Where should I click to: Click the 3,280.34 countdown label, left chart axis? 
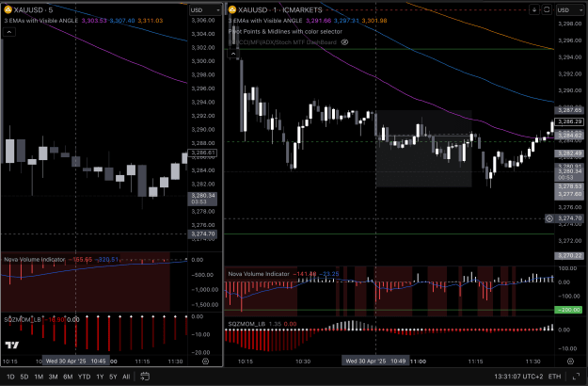202,199
